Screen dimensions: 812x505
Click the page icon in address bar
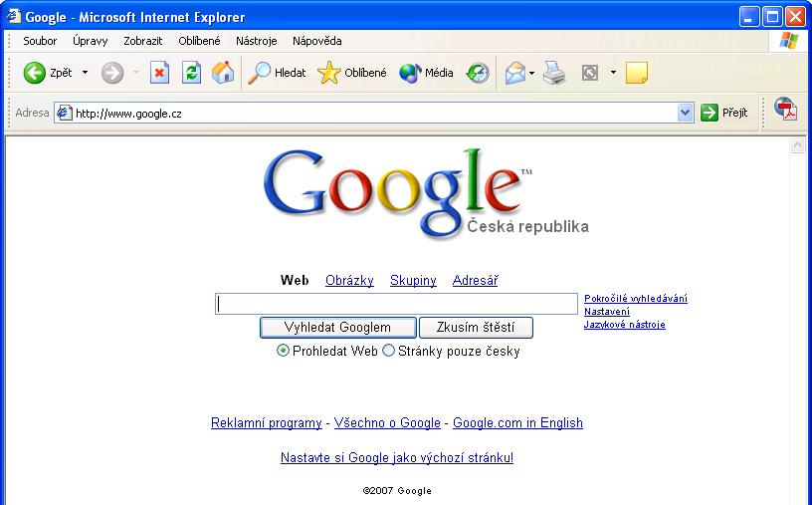65,113
